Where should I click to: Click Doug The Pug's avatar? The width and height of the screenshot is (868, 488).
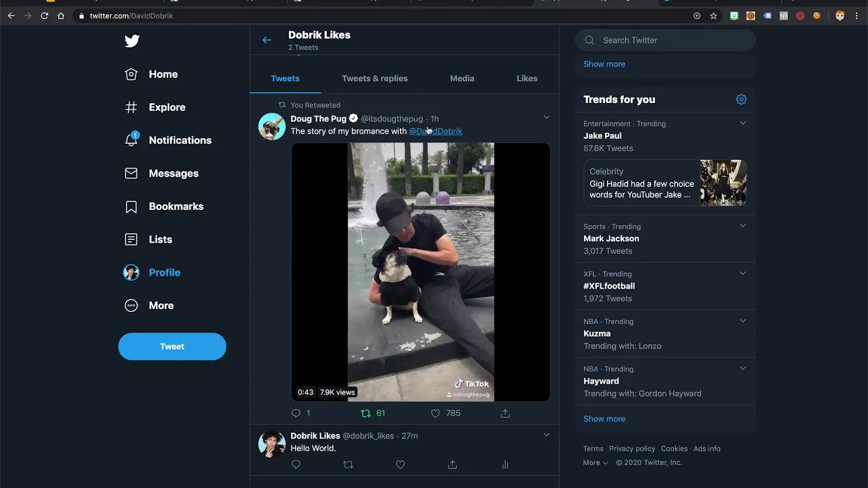point(272,127)
